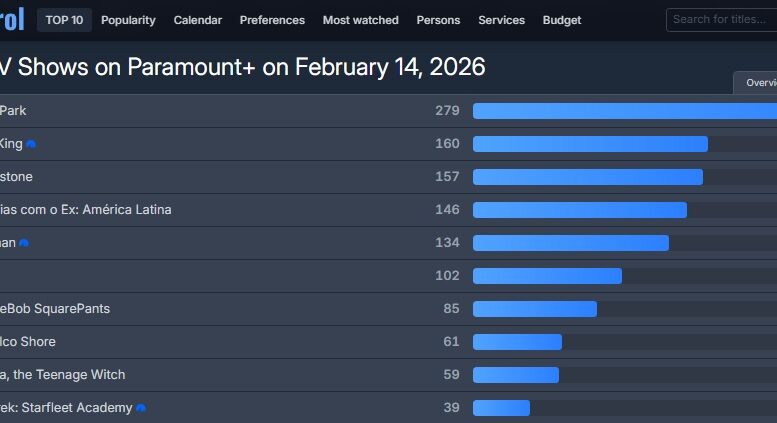This screenshot has height=423, width=777.
Task: Go to the Budget page
Action: pos(561,20)
